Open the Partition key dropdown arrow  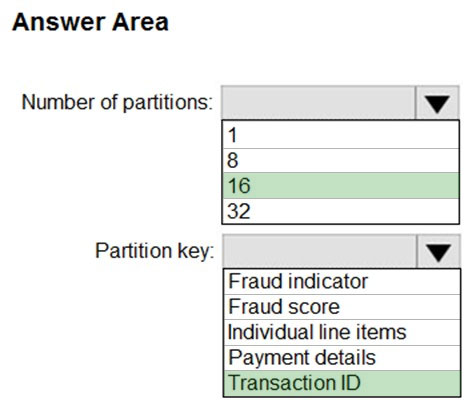pyautogui.click(x=438, y=252)
